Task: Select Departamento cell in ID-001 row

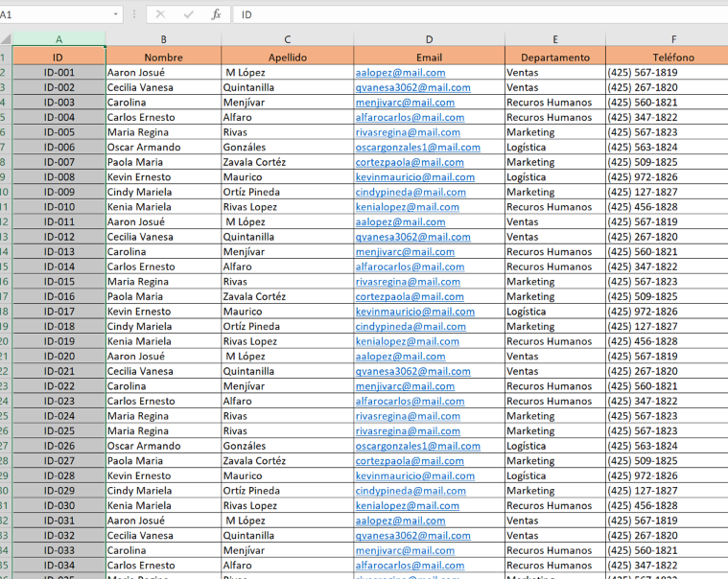Action: click(x=555, y=73)
